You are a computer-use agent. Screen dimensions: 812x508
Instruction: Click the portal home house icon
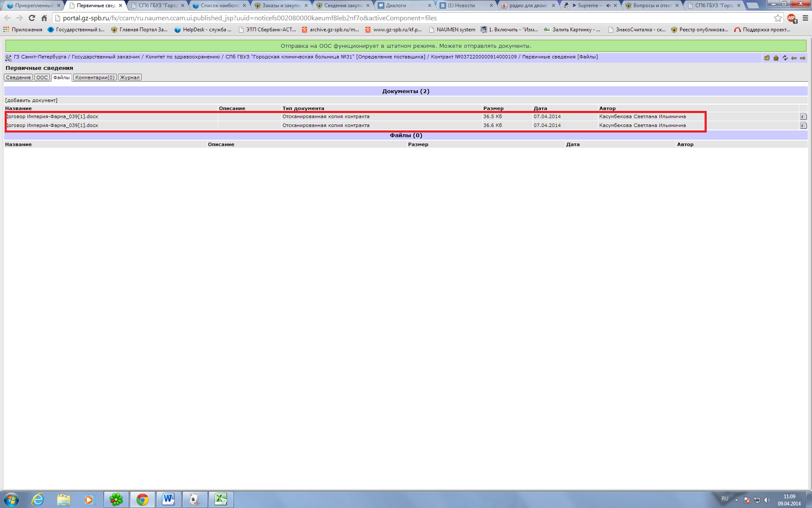[776, 58]
